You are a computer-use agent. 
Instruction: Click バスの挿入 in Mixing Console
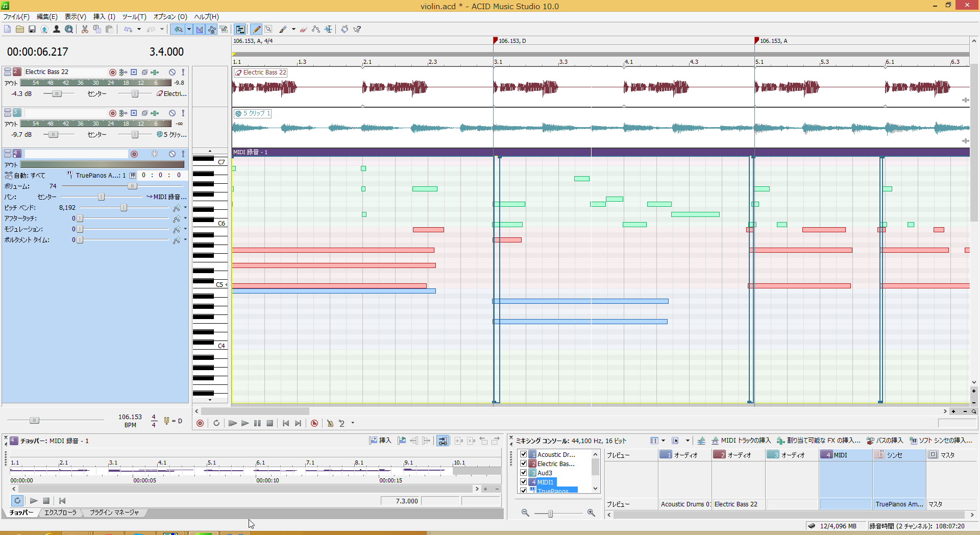point(885,441)
